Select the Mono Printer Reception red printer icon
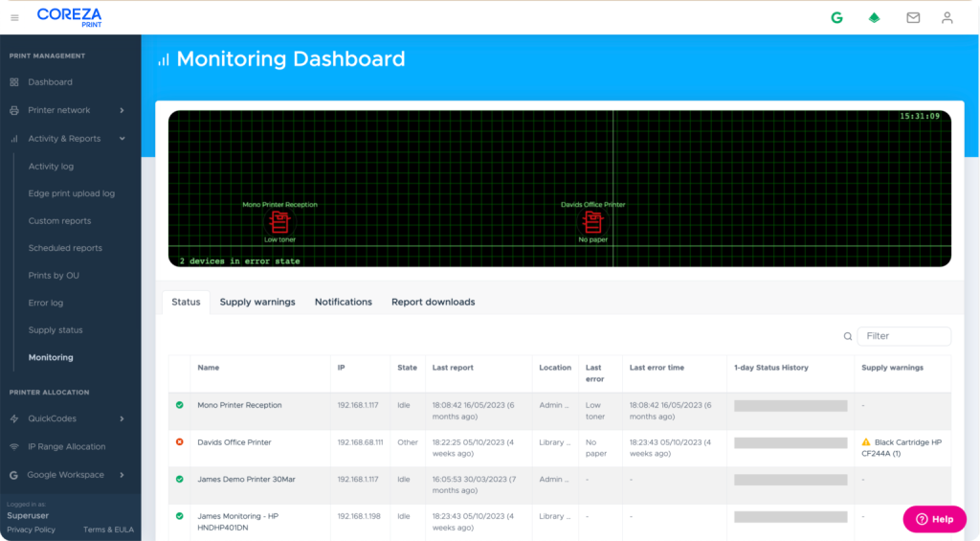 click(279, 222)
